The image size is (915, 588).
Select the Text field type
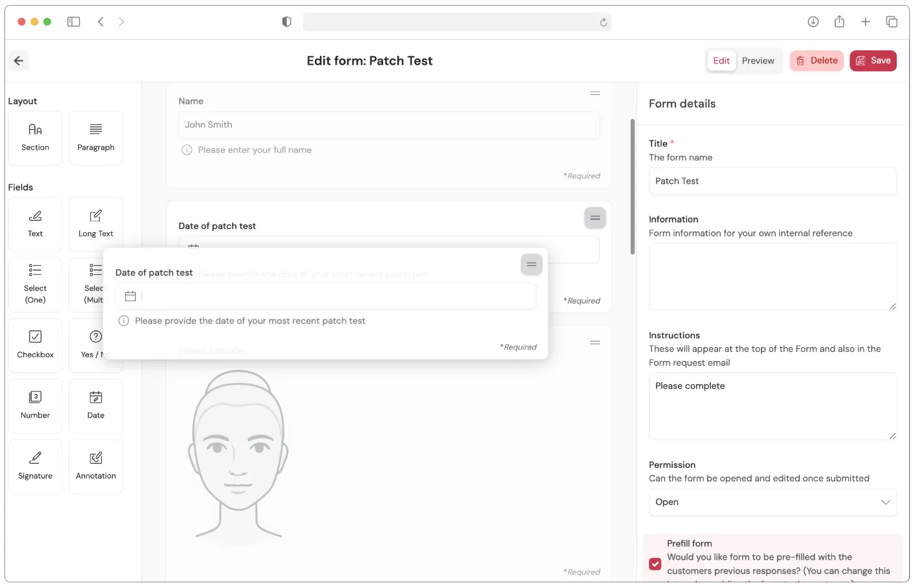click(35, 224)
